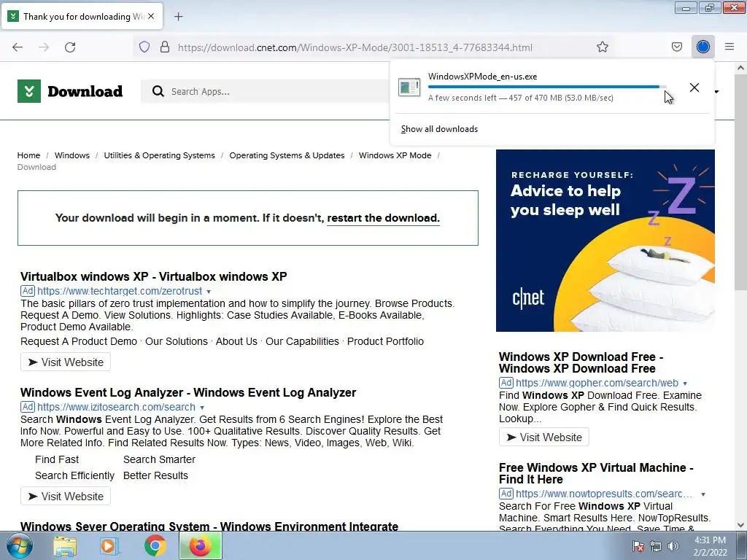Click Visit Website under Event Log Analyzer ad
Screen dimensions: 747x560
[65, 496]
